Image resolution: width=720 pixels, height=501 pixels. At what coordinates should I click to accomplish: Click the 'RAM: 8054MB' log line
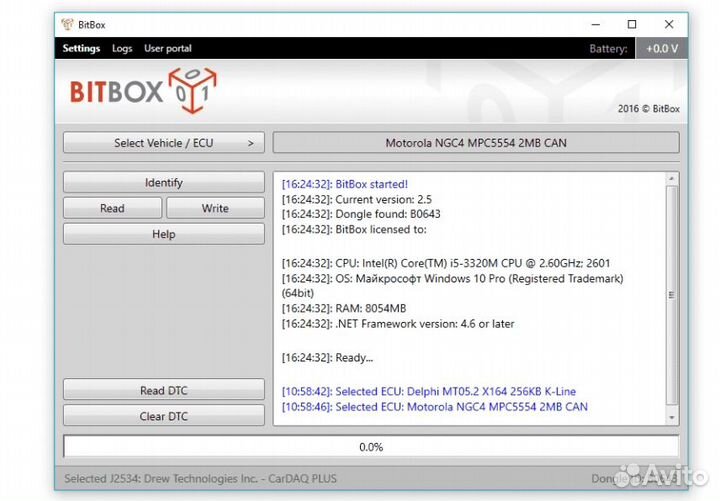click(x=344, y=308)
